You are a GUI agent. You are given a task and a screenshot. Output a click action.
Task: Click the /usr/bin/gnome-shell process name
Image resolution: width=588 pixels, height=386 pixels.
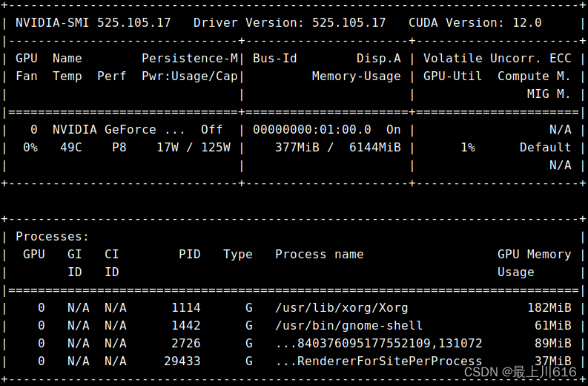(x=349, y=326)
